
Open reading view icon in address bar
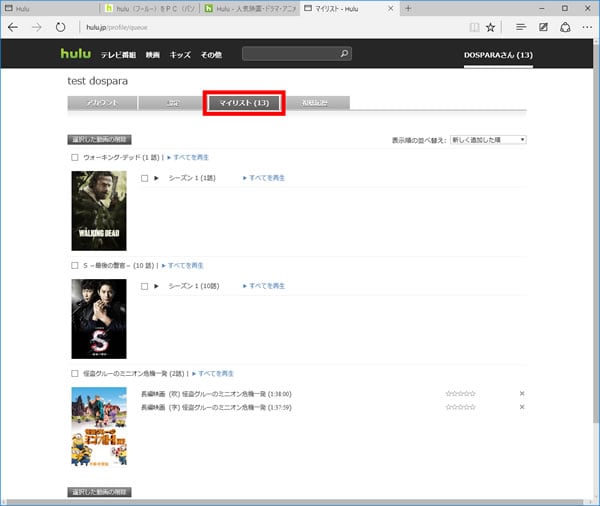tap(474, 27)
